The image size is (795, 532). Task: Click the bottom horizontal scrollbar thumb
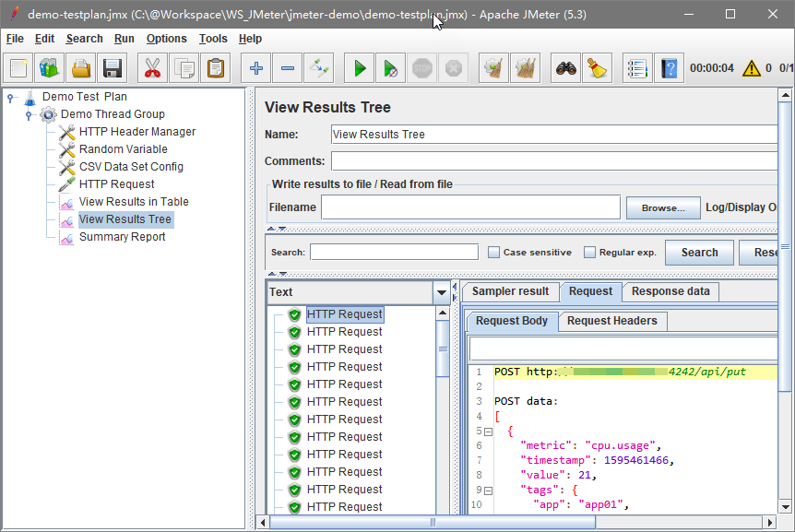pos(433,522)
